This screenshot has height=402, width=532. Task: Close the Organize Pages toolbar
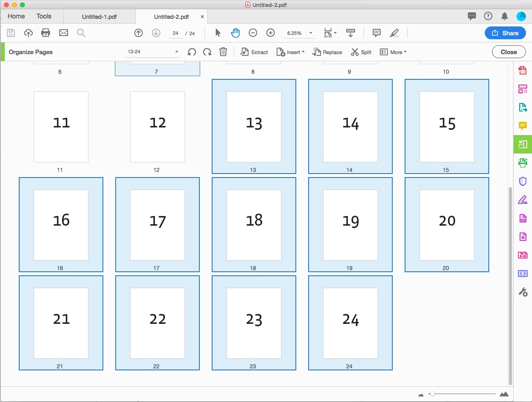[x=509, y=52]
